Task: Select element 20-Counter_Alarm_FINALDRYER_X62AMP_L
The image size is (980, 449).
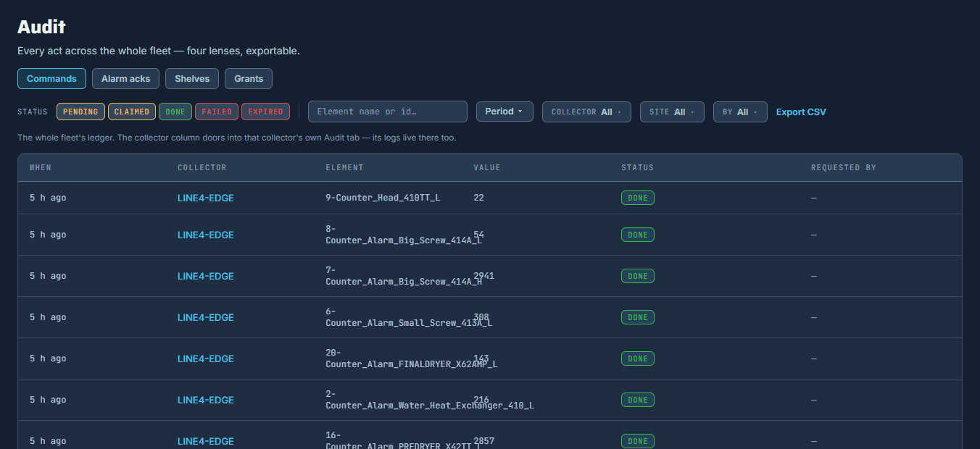Action: 412,358
